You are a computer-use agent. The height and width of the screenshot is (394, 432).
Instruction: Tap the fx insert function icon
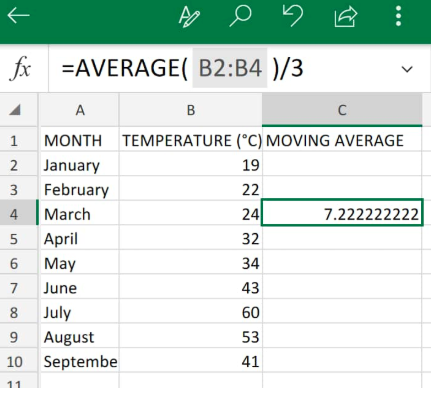click(x=20, y=69)
